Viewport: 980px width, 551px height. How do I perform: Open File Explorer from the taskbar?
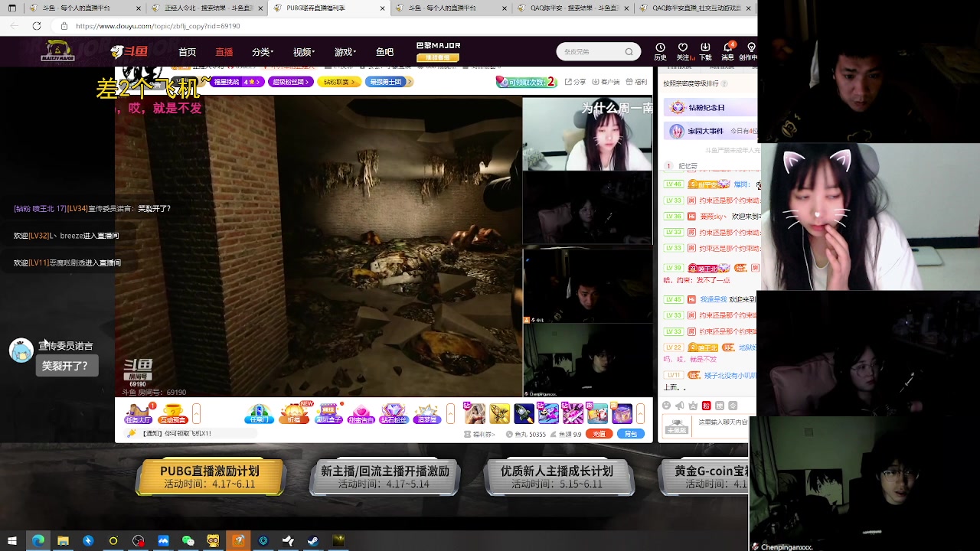(x=63, y=540)
